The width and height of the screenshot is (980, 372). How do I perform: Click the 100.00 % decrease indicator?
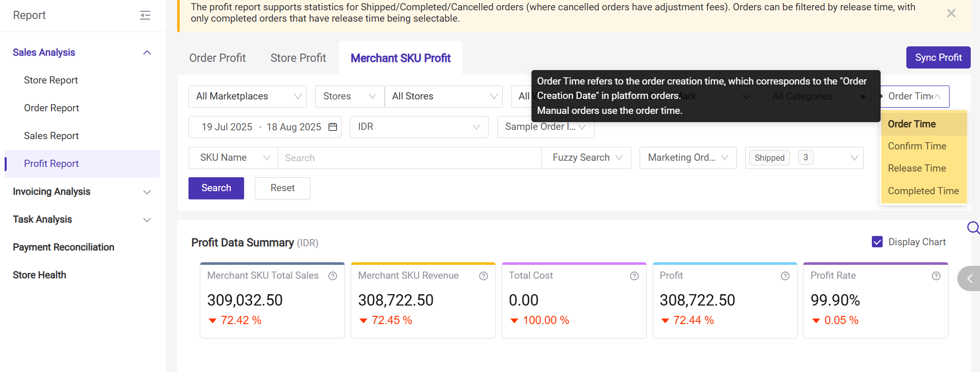click(539, 320)
